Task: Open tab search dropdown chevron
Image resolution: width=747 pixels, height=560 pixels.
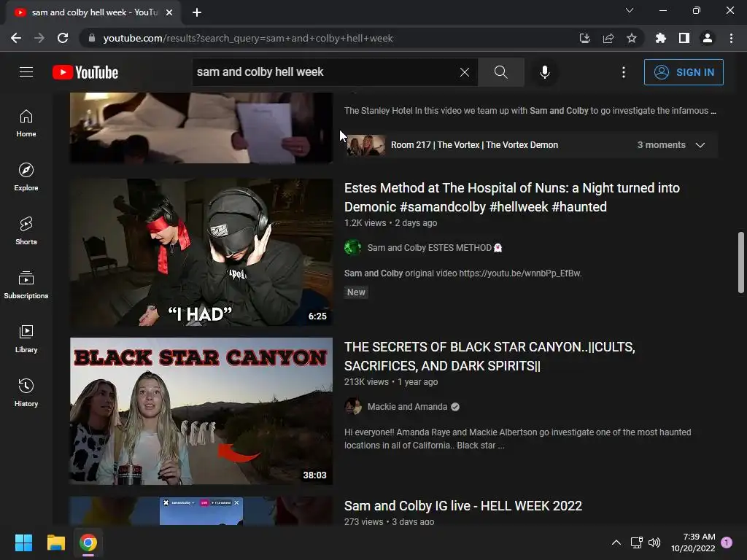Action: coord(630,10)
